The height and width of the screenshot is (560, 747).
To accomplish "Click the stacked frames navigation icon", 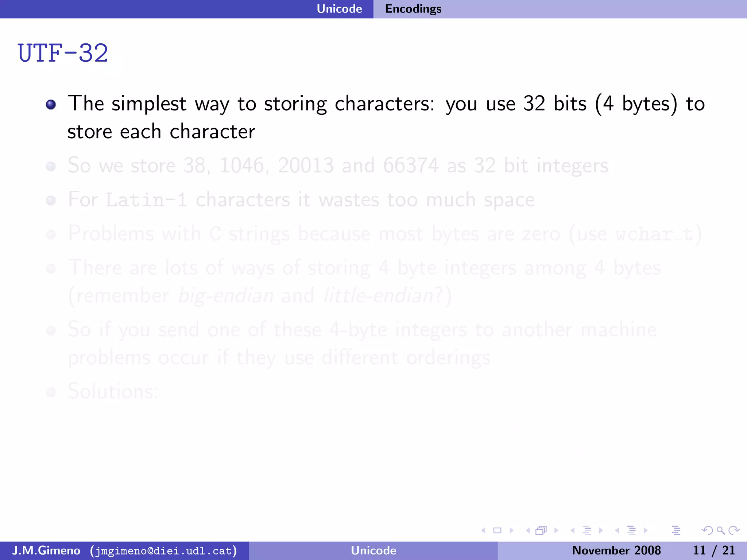I will 541,530.
